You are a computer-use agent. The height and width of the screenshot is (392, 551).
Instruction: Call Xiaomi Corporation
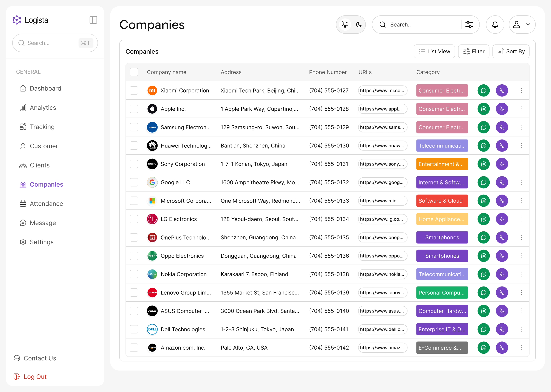pos(502,90)
